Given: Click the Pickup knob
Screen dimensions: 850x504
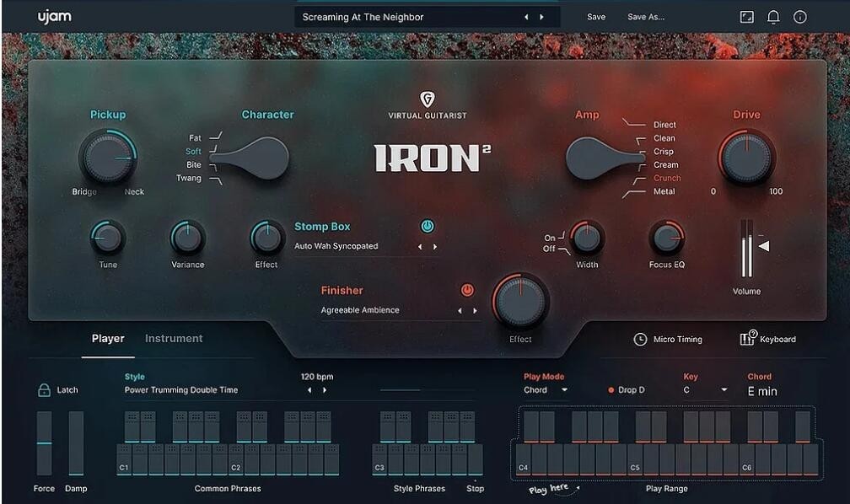Looking at the screenshot, I should click(107, 157).
